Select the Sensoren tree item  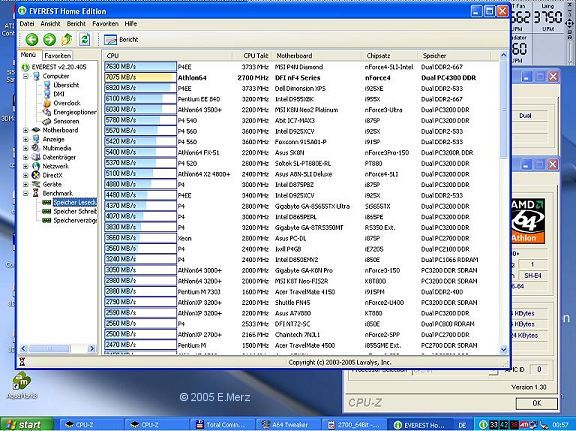point(66,121)
